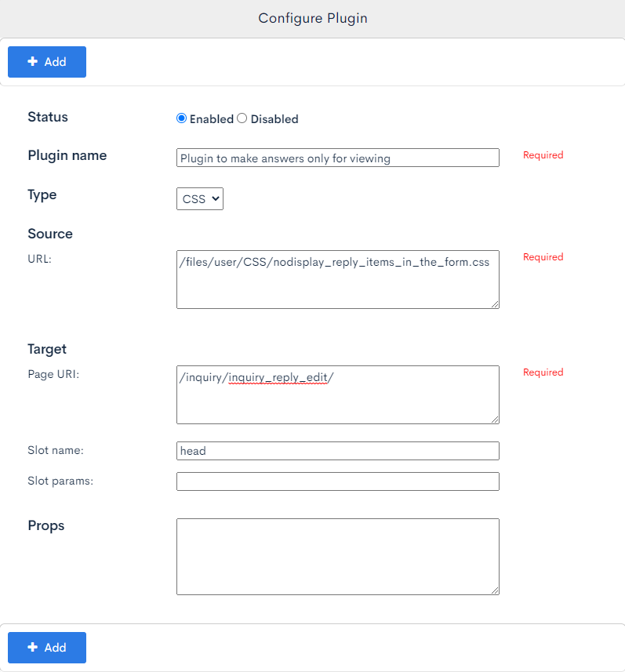Click the resize handle of the Props textarea
The height and width of the screenshot is (672, 625).
(x=496, y=592)
